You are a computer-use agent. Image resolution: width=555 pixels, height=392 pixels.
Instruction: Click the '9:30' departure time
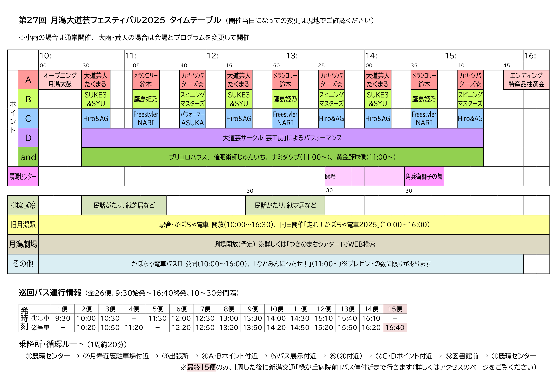pos(63,318)
